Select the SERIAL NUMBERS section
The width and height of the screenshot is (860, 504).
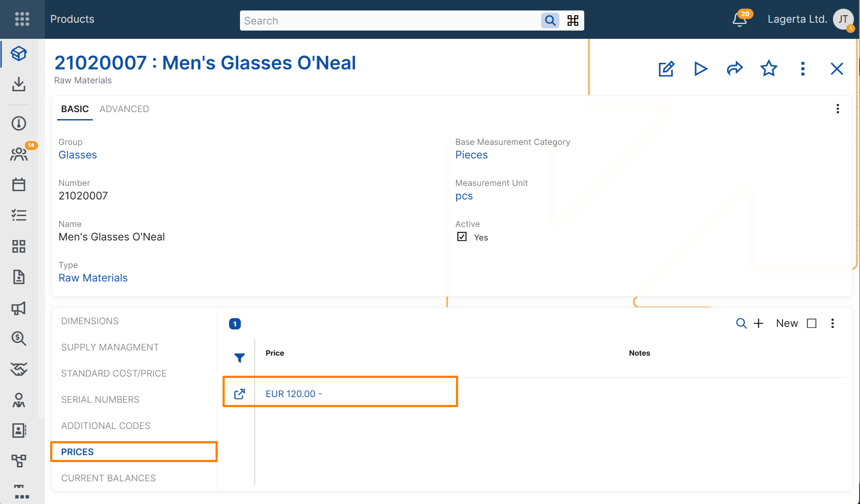(x=100, y=400)
